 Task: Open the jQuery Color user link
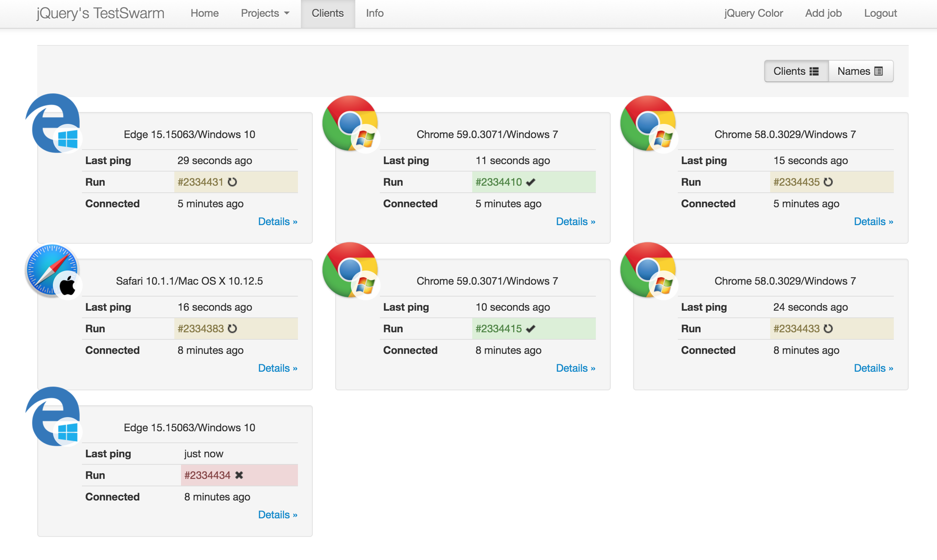[753, 13]
